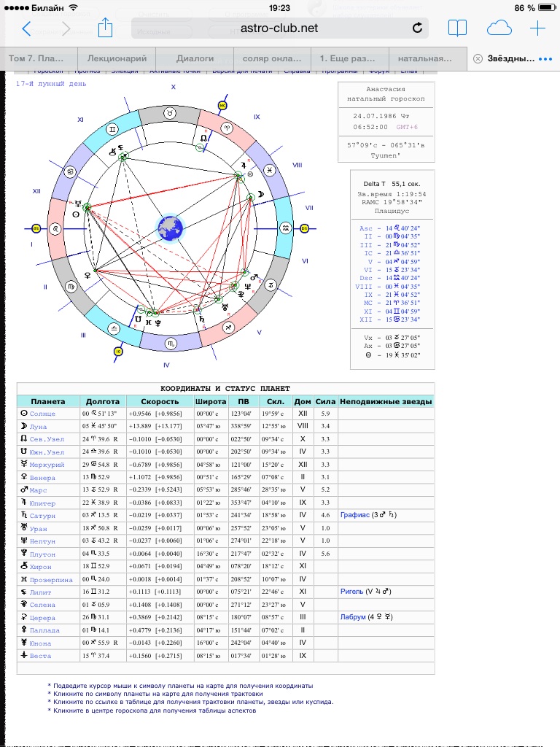Click the Taurus sign on zodiac ring
560x747 pixels.
coord(168,113)
